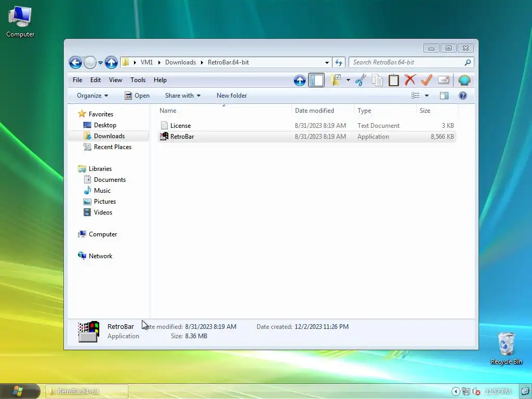Open the More view options arrow
Screen dimensions: 532x399
pyautogui.click(x=427, y=96)
